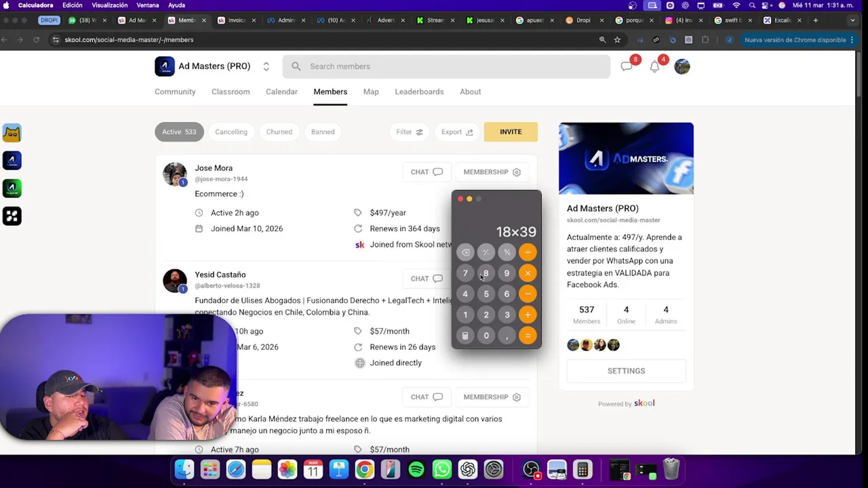The height and width of the screenshot is (488, 868).
Task: Click calculator digit 0 key
Action: click(x=486, y=335)
